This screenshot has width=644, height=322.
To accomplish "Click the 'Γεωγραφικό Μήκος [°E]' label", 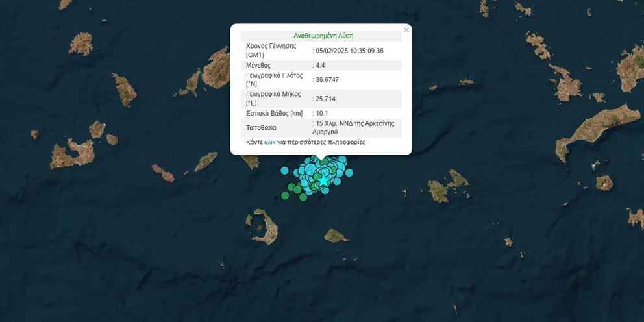I will tap(273, 99).
